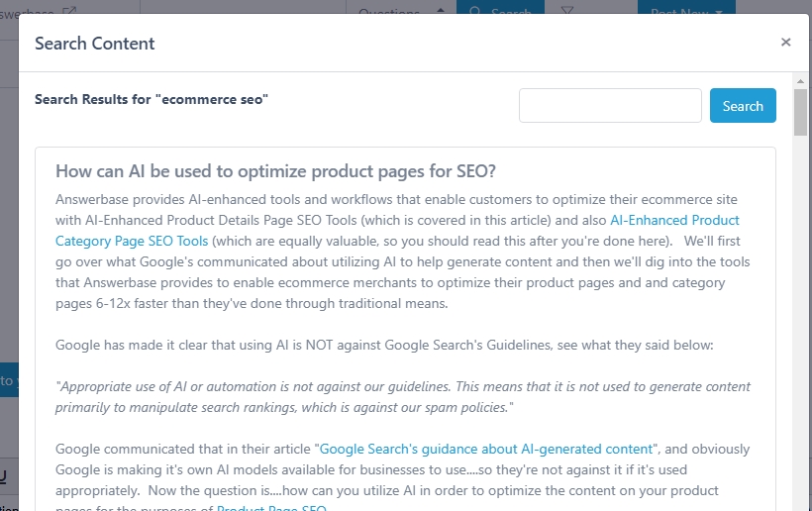Open the Post New dropdown in the background page
This screenshot has height=511, width=812.
686,7
